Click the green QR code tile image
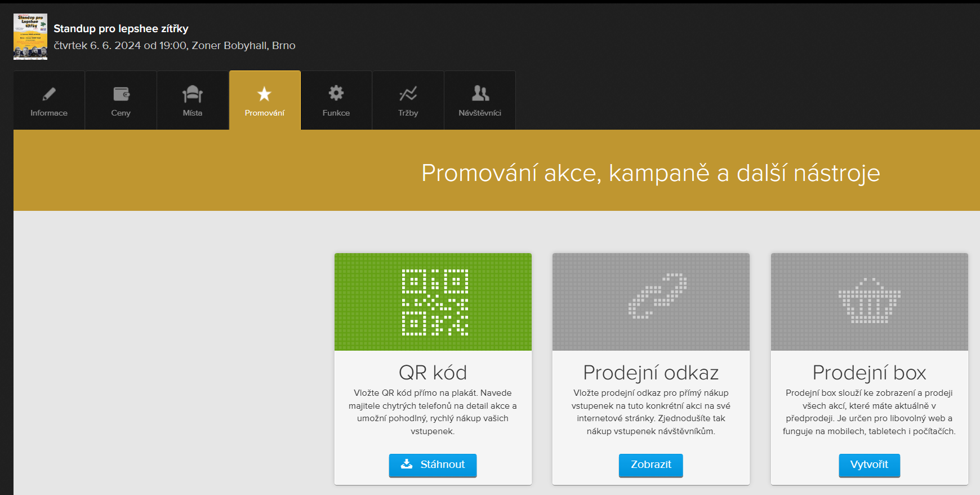 [x=433, y=302]
